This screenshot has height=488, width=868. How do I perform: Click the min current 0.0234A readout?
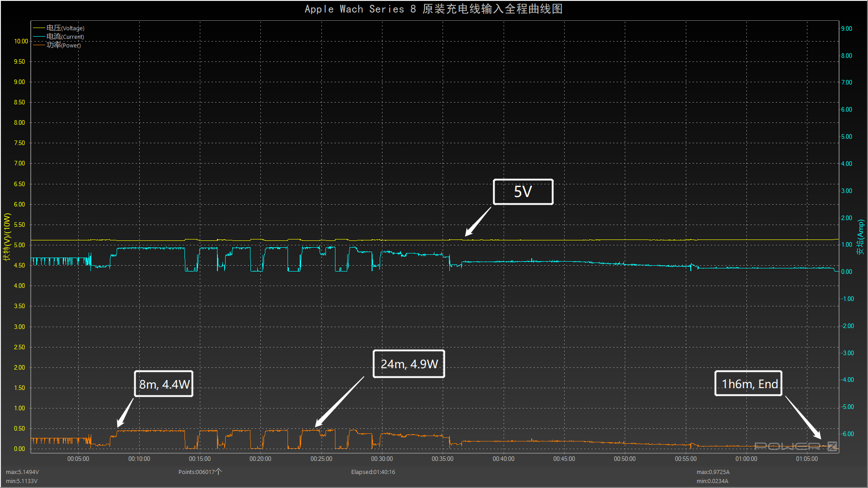pyautogui.click(x=712, y=481)
